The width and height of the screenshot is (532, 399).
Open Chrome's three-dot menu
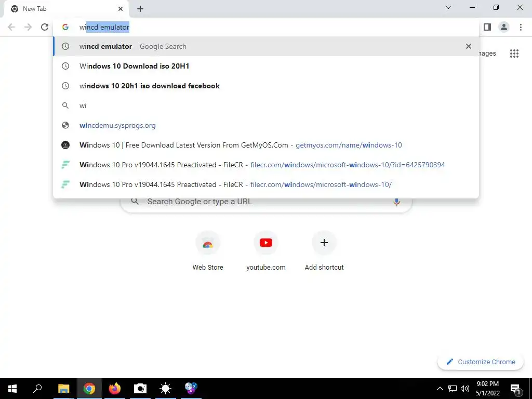coord(521,27)
